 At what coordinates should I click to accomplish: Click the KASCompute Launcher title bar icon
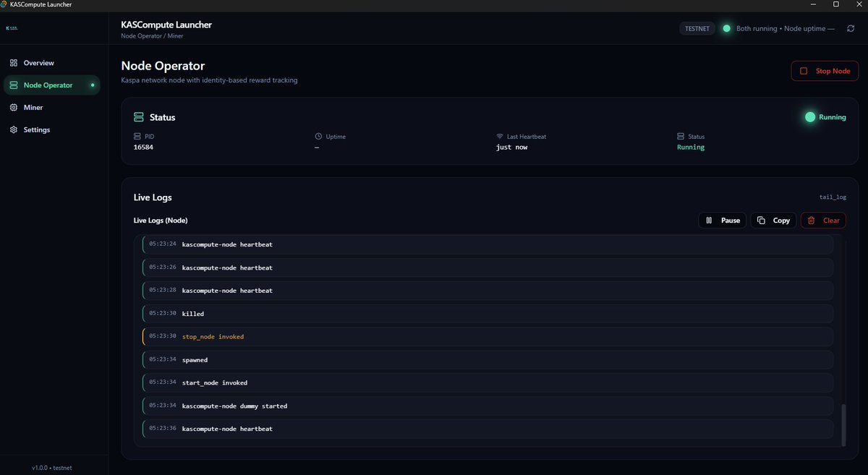pos(4,4)
